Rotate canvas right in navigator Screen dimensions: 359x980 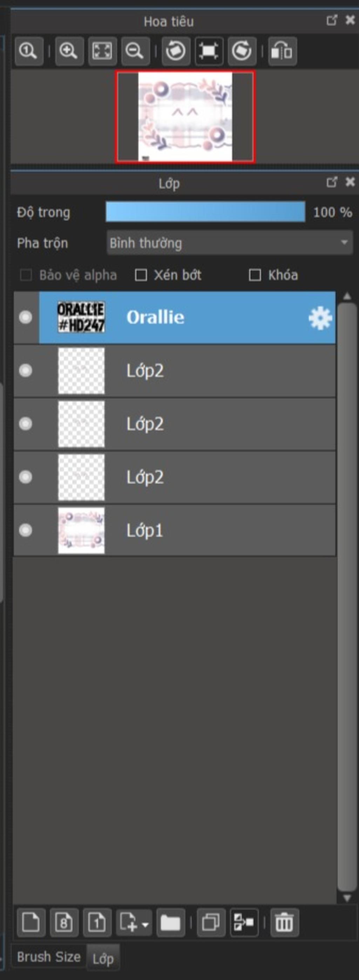[242, 51]
